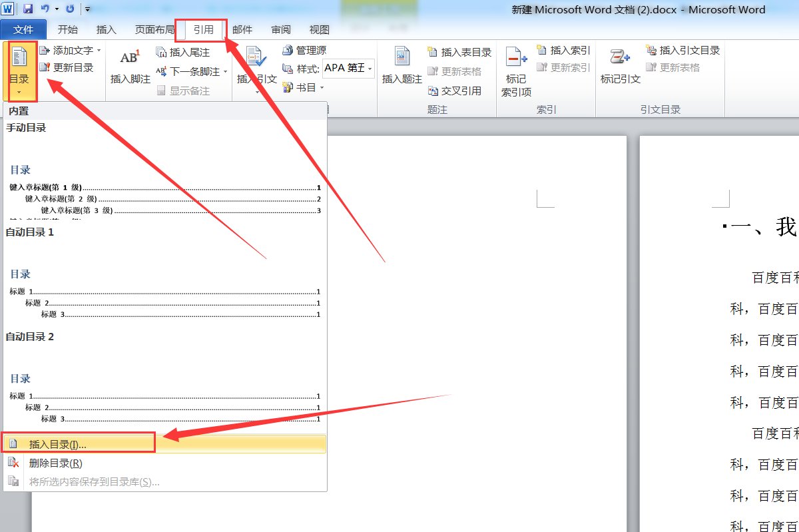799x532 pixels.
Task: Click the 标记引文 mark citation icon
Action: tap(620, 59)
